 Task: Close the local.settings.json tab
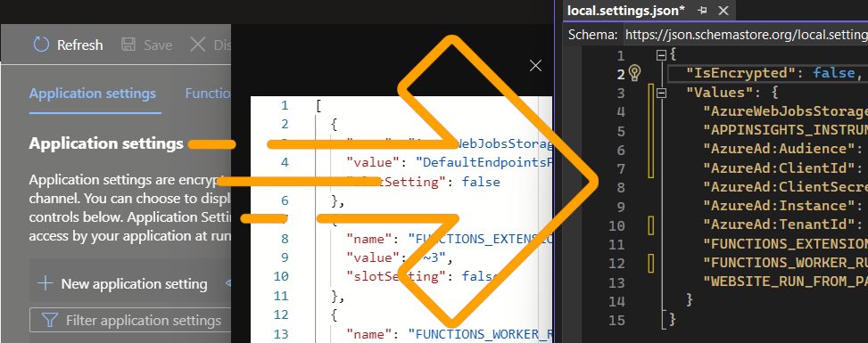pos(723,10)
